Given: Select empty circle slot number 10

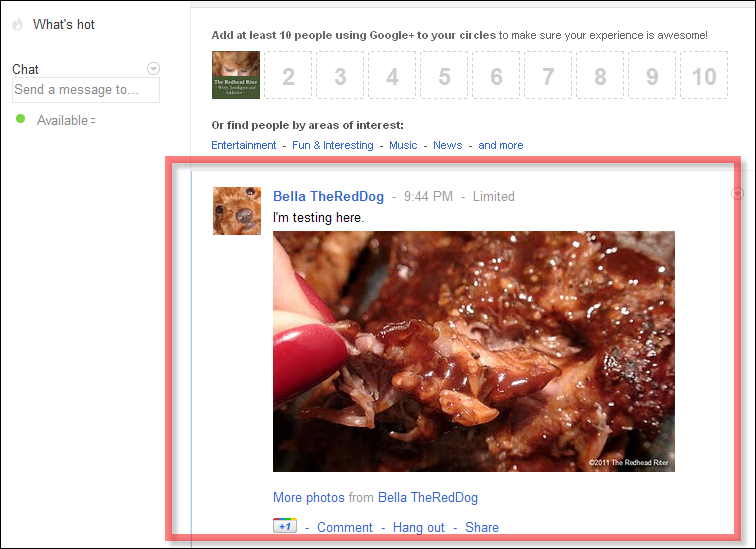Looking at the screenshot, I should 704,76.
